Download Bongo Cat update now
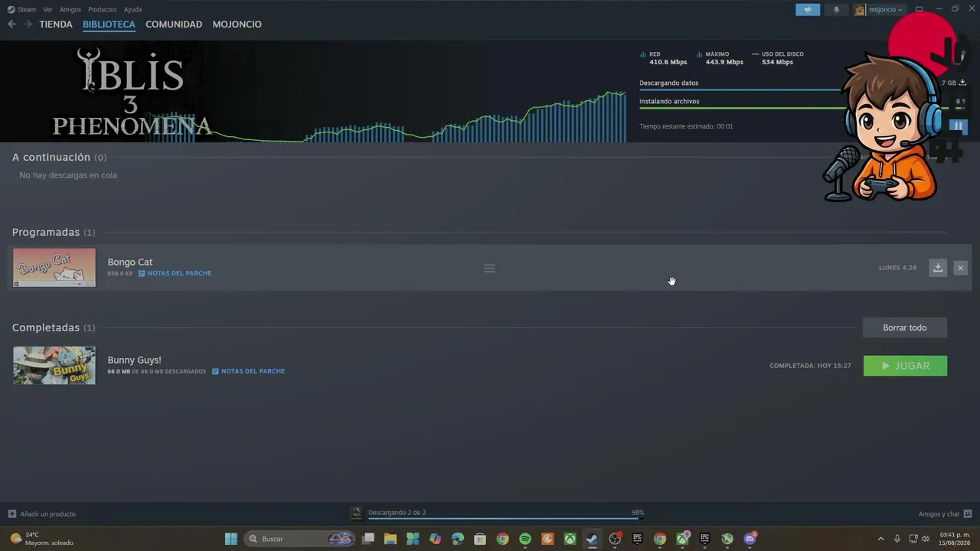Viewport: 980px width, 551px height. click(x=938, y=268)
